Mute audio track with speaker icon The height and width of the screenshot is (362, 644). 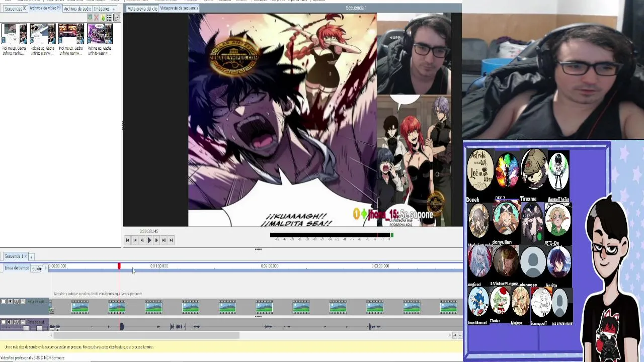10,322
